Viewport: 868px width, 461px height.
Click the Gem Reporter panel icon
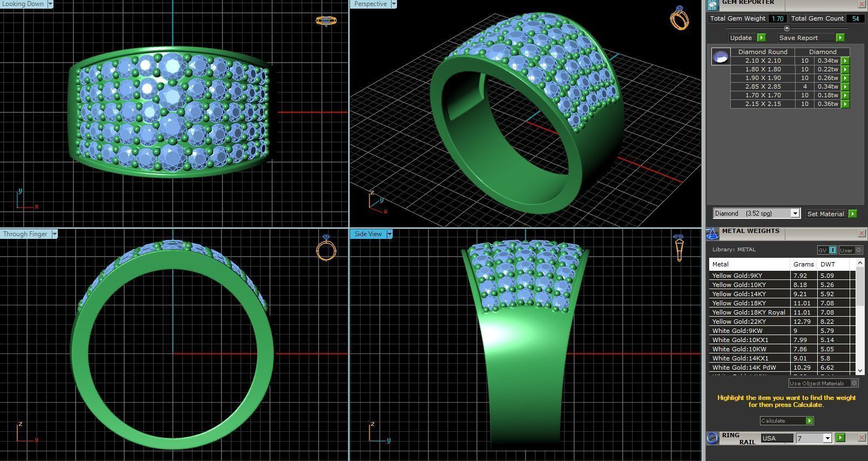pos(712,4)
